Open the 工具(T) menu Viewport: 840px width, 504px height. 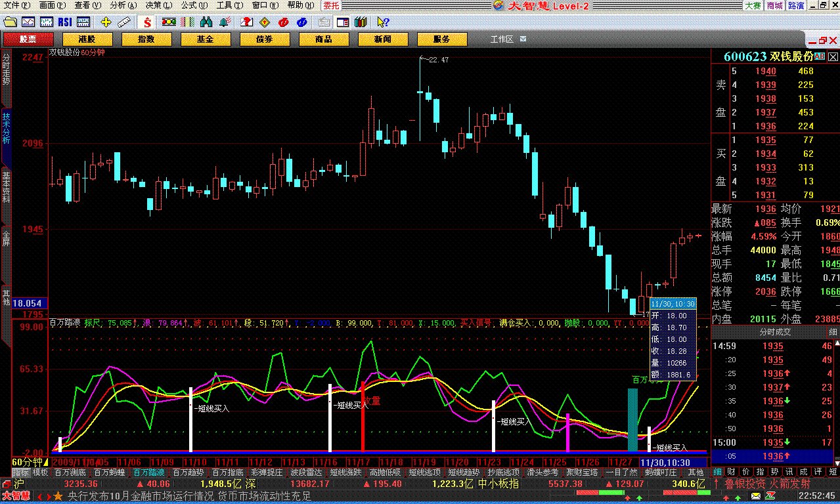click(230, 5)
